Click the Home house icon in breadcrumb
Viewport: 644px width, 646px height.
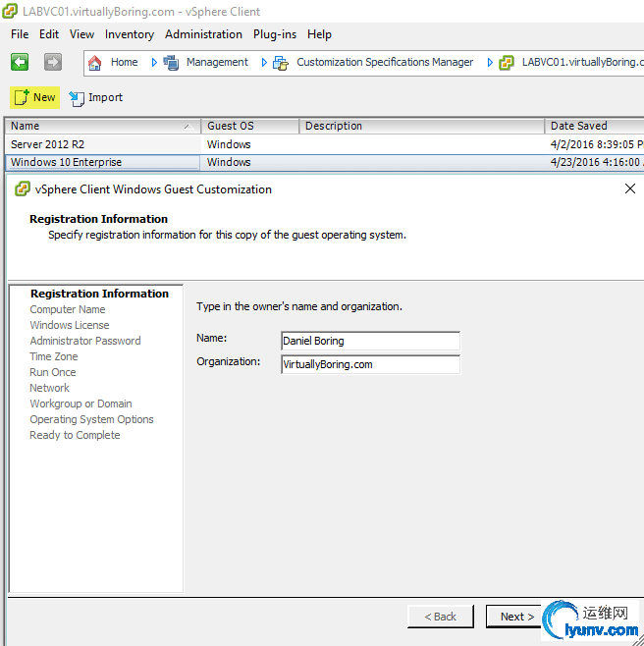pyautogui.click(x=95, y=63)
